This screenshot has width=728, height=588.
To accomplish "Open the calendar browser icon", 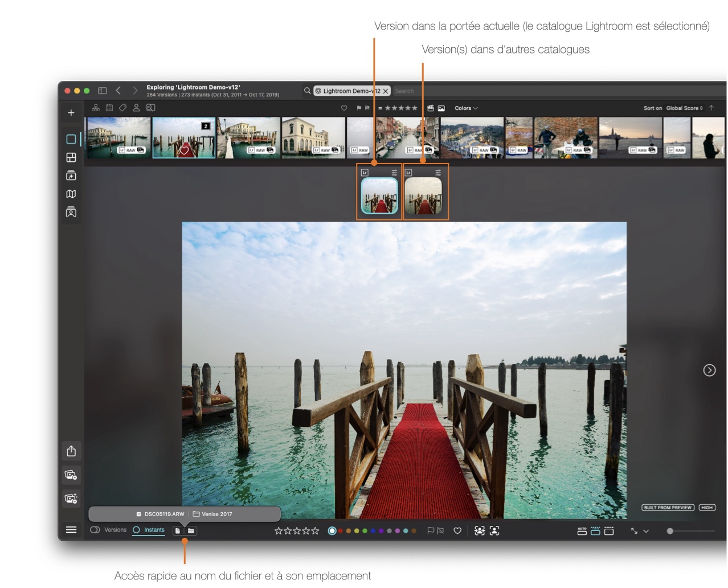I will pos(109,108).
